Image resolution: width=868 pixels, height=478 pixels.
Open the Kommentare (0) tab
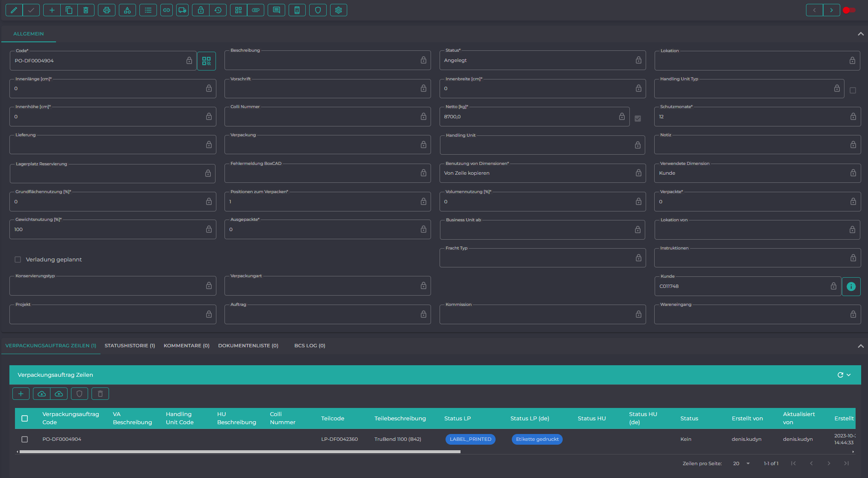(x=186, y=346)
